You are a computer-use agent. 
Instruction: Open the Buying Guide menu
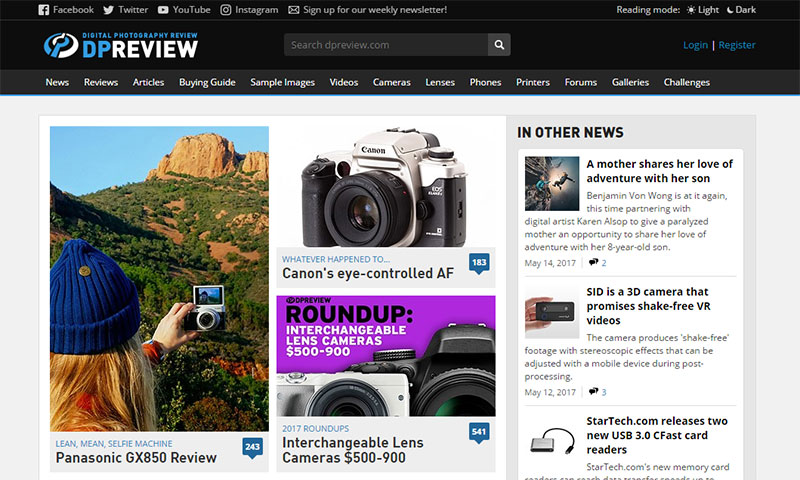(x=207, y=82)
